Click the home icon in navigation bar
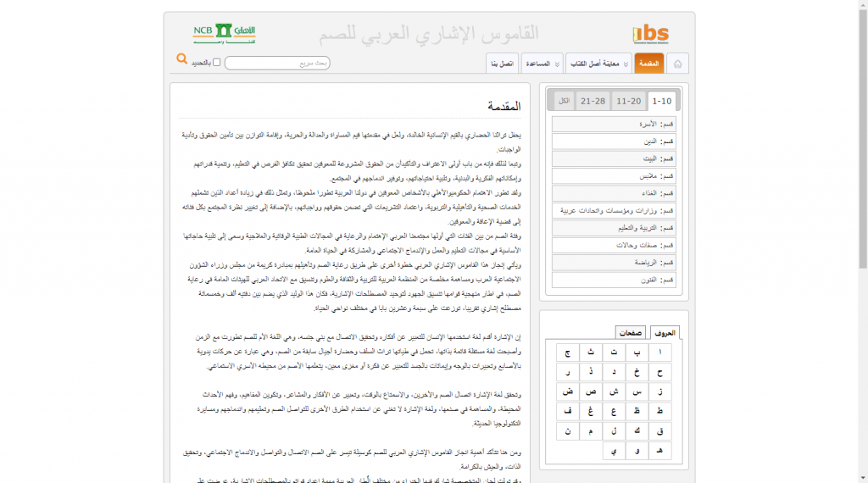 677,64
